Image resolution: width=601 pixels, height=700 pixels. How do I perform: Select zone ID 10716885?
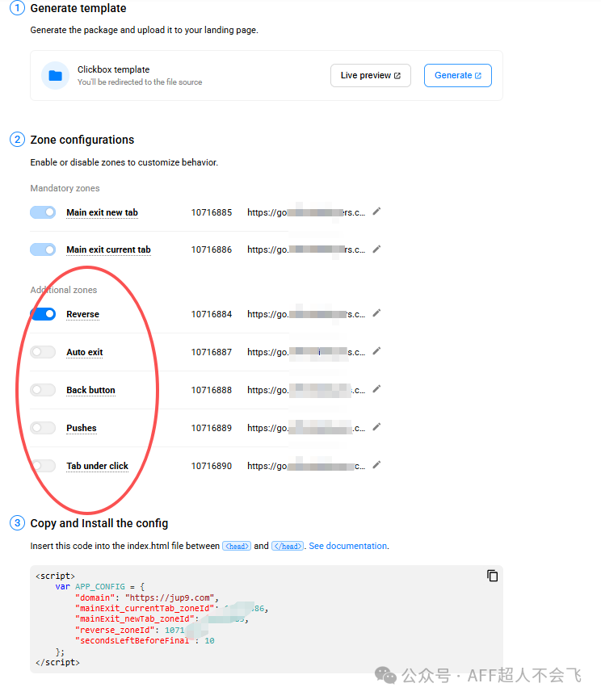click(212, 212)
